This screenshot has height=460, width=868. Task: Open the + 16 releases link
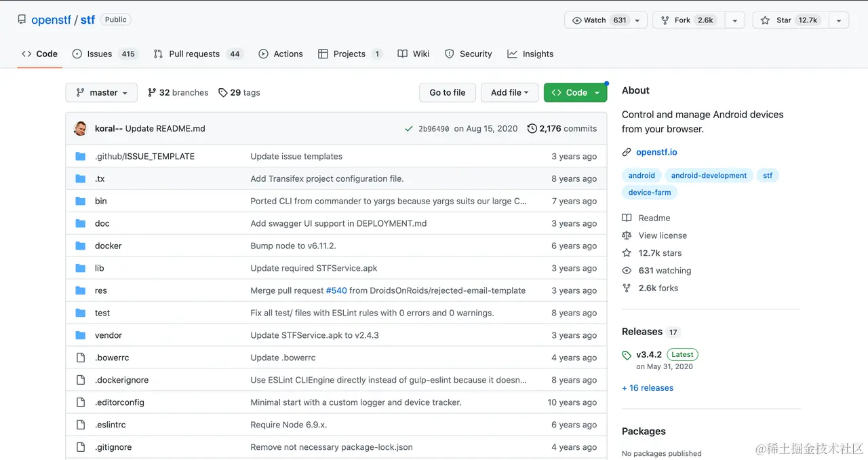click(648, 388)
